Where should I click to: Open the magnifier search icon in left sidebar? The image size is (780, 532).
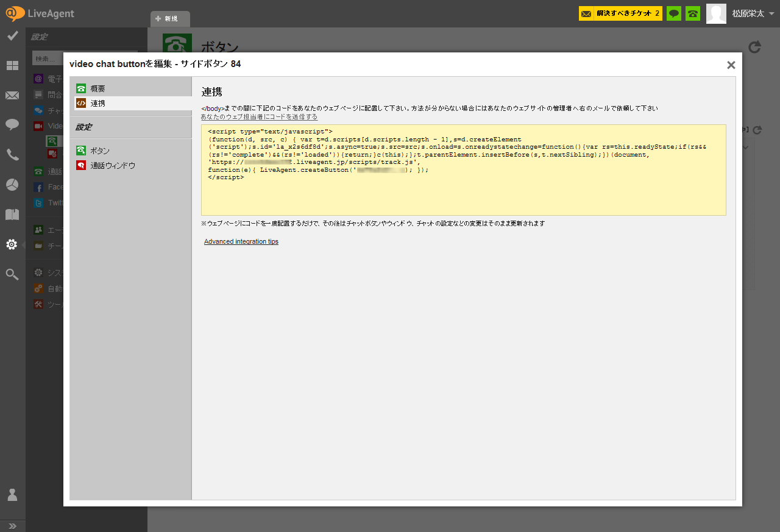12,274
